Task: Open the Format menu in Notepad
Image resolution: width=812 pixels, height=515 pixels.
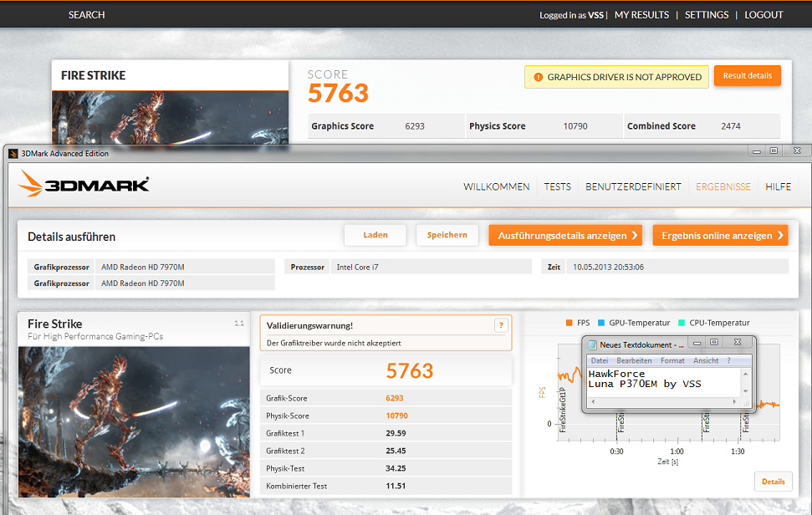Action: tap(672, 361)
